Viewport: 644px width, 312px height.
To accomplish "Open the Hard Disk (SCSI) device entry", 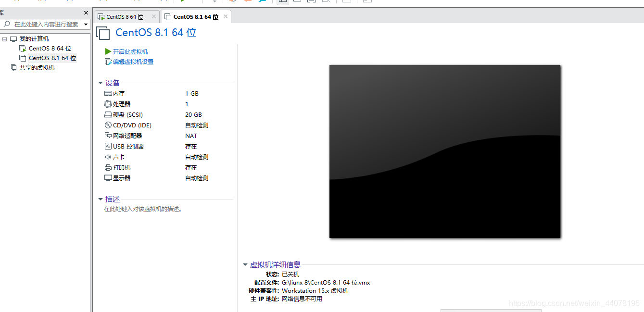I will [124, 115].
